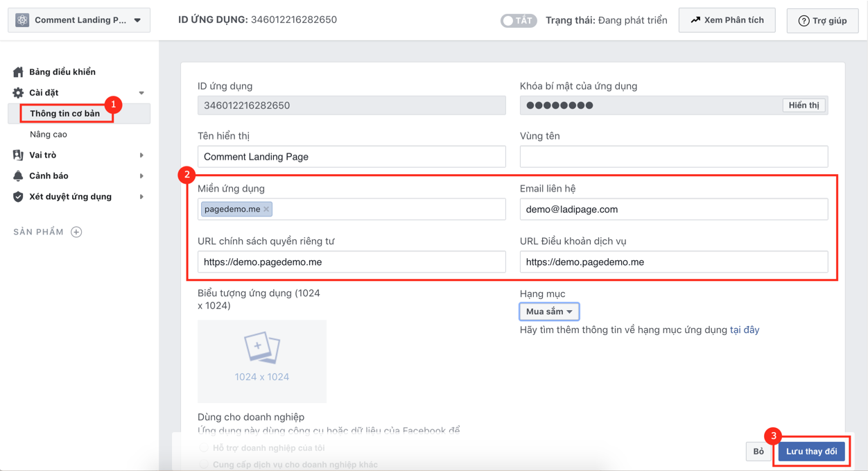Select Hỗ trợ doanh nghiệp của tôi option
Viewport: 868px width, 471px height.
[x=204, y=448]
